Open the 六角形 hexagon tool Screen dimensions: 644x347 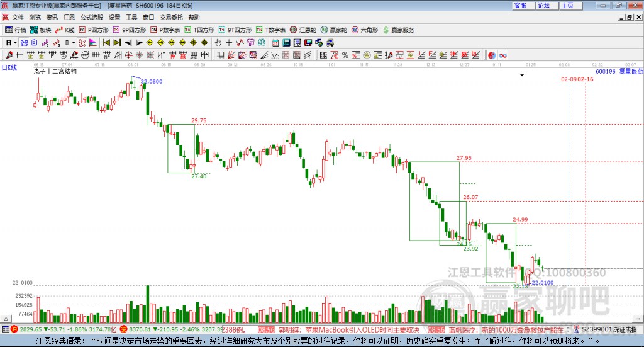click(x=365, y=30)
